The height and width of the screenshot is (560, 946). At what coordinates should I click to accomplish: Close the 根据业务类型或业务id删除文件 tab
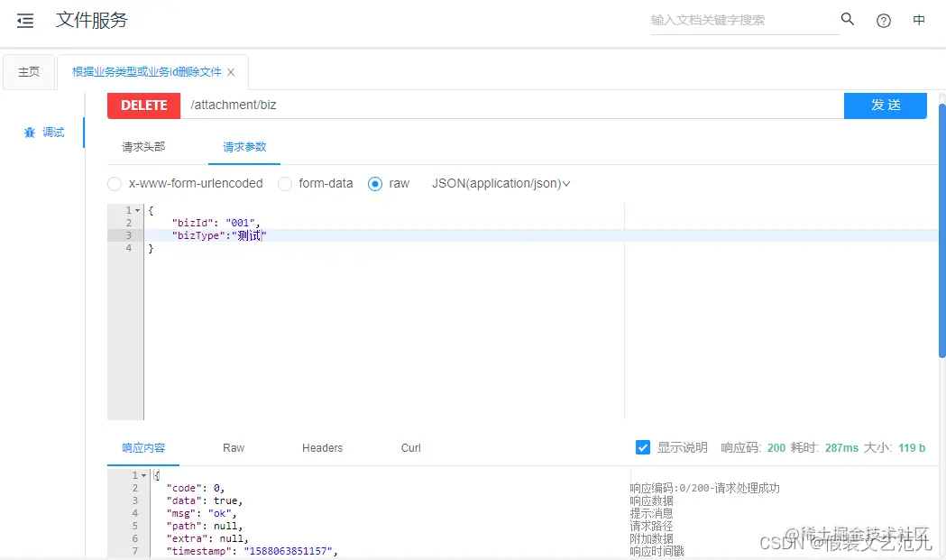point(231,72)
